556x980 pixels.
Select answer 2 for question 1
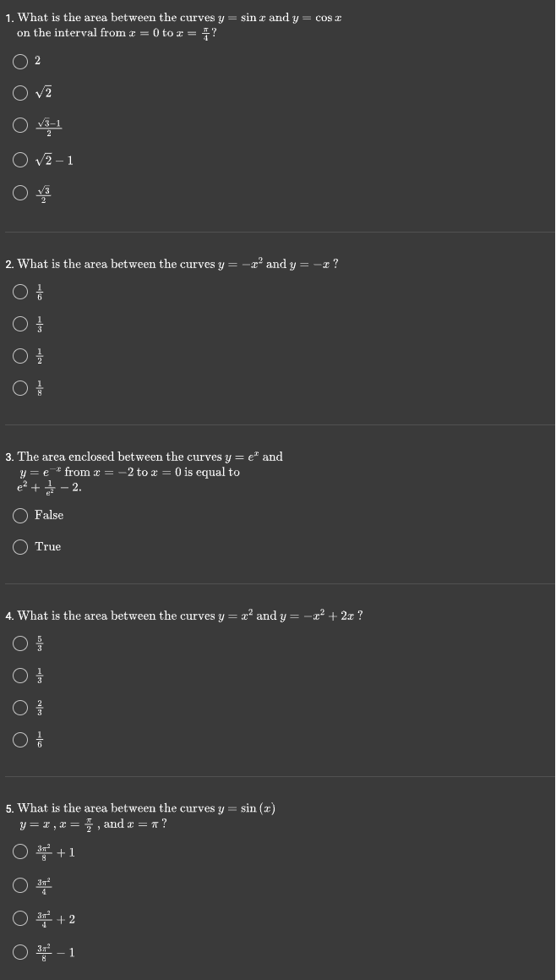pos(19,60)
